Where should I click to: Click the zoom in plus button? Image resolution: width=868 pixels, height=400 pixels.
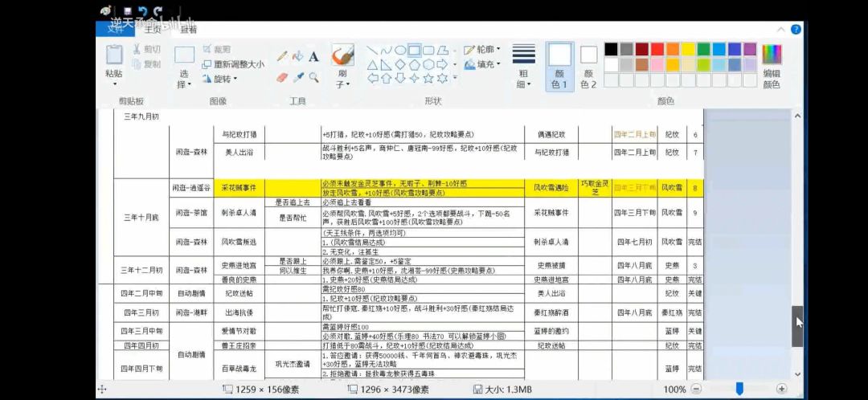[782, 389]
